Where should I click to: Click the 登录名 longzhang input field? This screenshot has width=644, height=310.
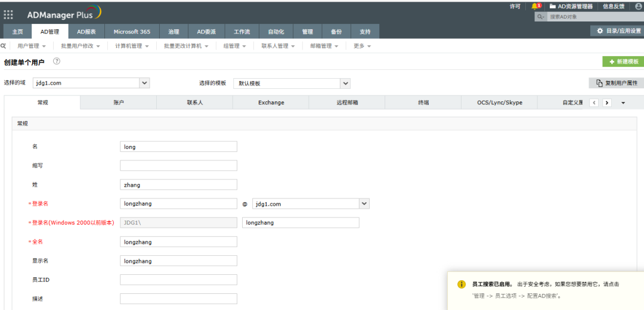(x=179, y=204)
